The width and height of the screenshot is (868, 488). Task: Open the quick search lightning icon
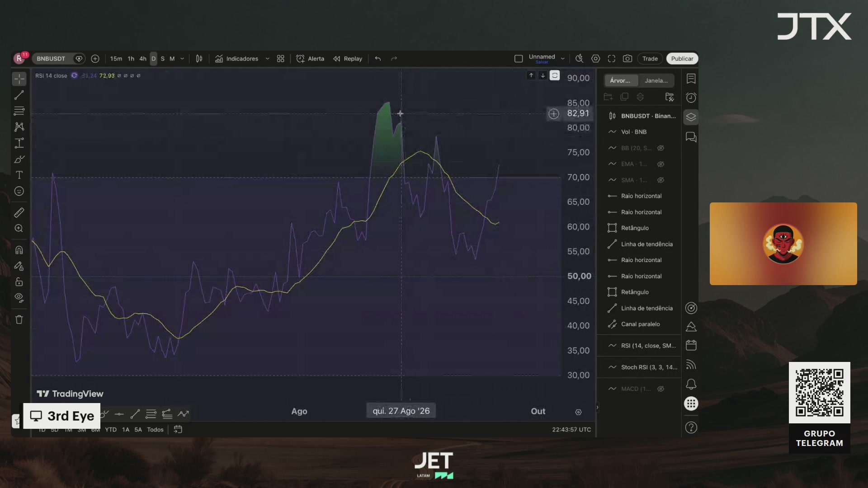tap(579, 59)
